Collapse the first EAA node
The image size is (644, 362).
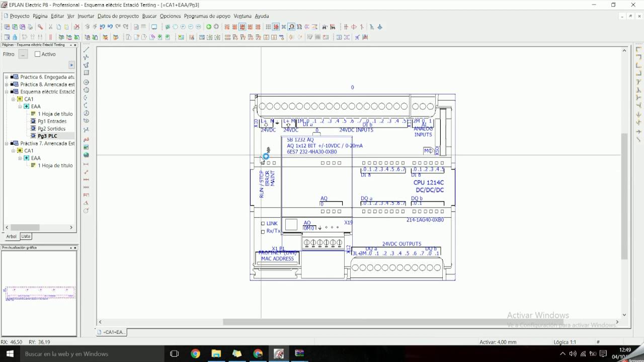(20, 107)
